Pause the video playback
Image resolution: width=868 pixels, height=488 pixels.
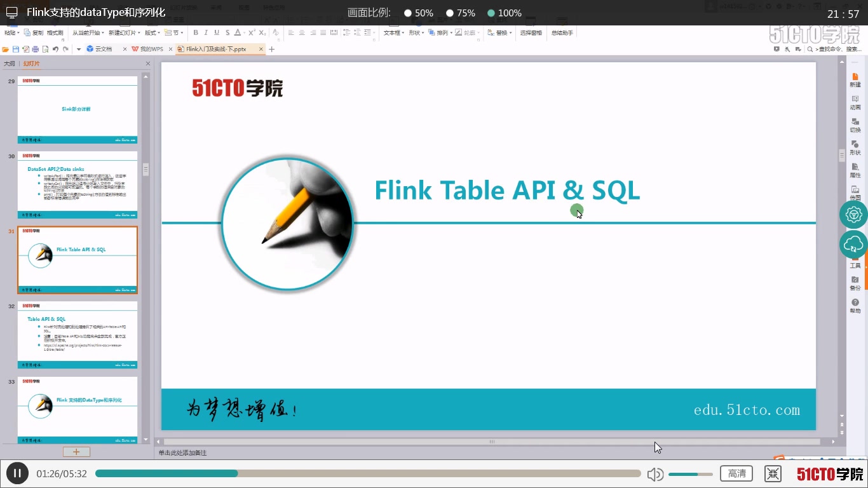pos(18,473)
